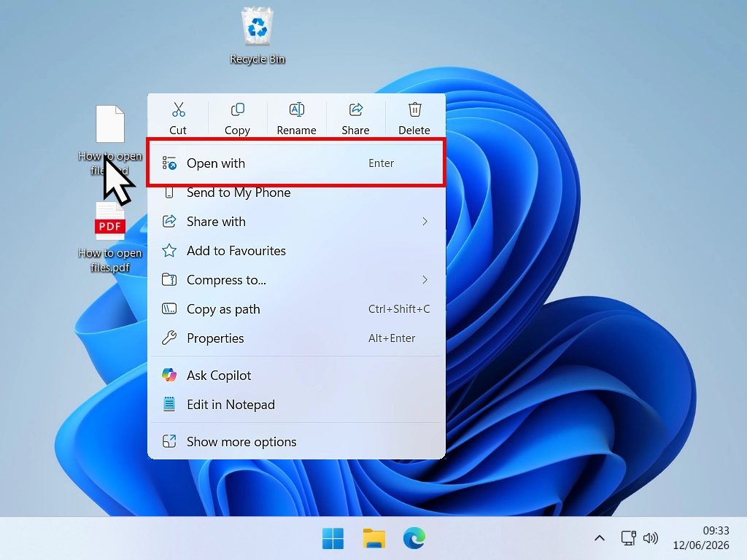Click the icon beside Show more options
Viewport: 747px width, 560px height.
click(x=169, y=441)
